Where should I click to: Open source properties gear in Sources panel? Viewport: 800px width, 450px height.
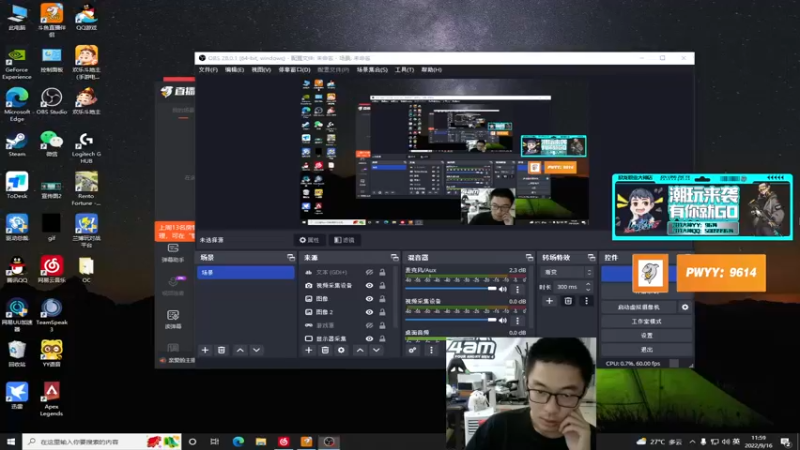pyautogui.click(x=341, y=350)
